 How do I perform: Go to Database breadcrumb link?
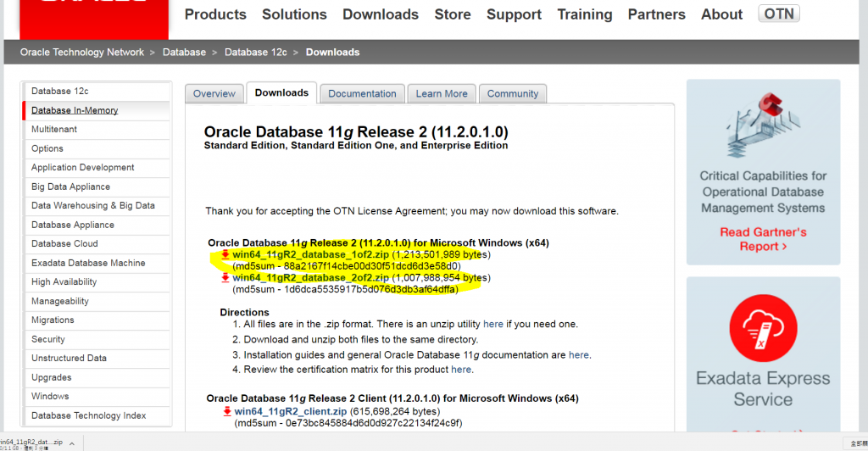pyautogui.click(x=184, y=52)
